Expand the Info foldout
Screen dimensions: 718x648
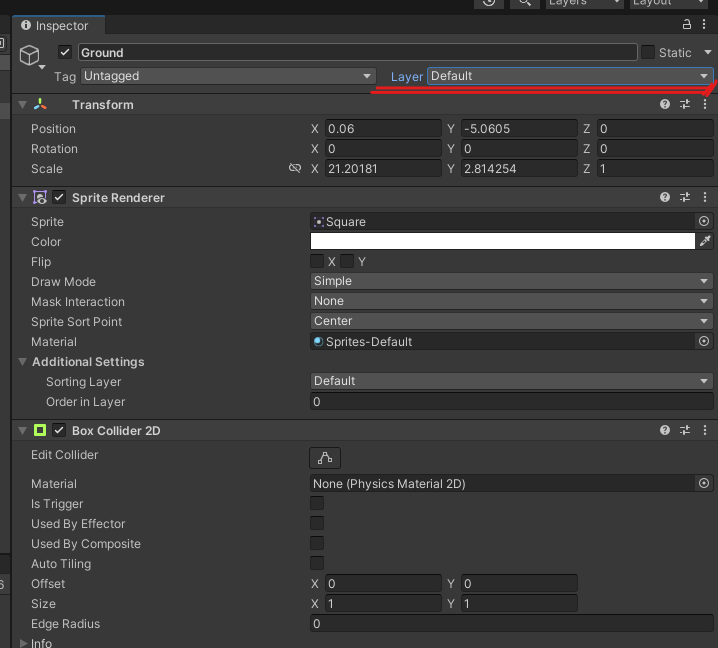pyautogui.click(x=23, y=643)
